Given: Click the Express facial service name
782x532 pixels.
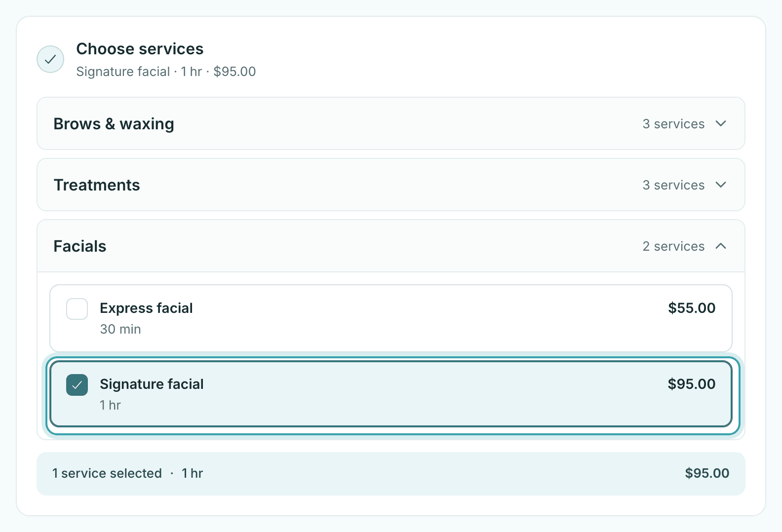Looking at the screenshot, I should [x=146, y=308].
